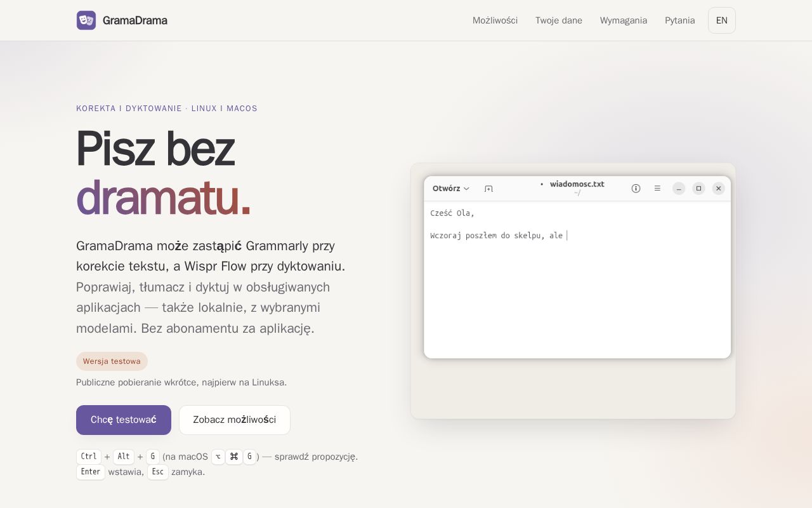The image size is (812, 508).
Task: Click the first G key badge after Alt
Action: click(x=153, y=457)
